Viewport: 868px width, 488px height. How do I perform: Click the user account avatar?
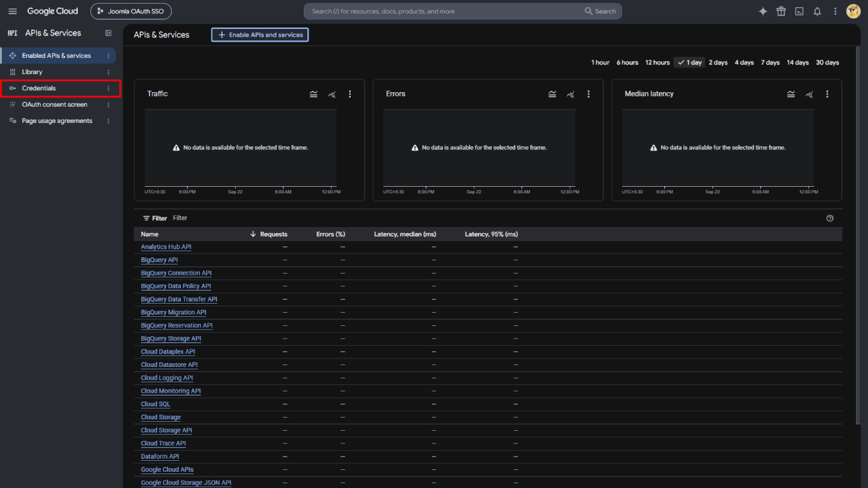point(853,11)
